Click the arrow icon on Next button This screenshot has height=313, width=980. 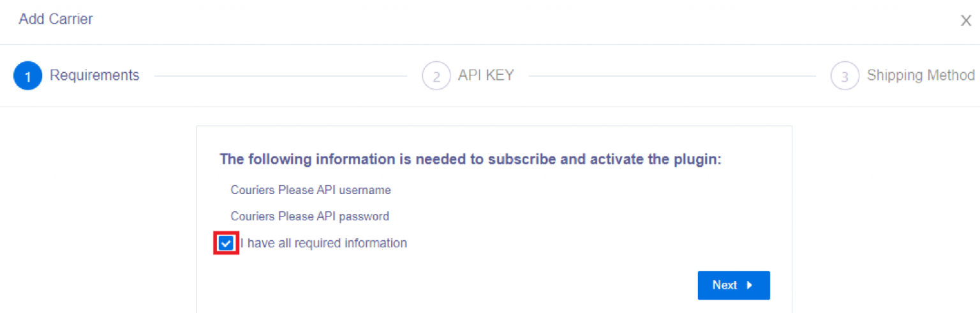[749, 286]
